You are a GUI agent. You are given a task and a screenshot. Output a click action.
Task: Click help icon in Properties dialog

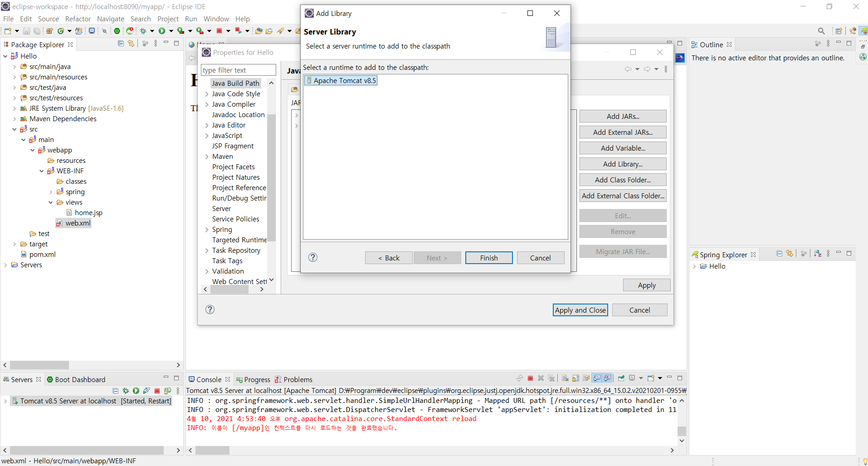[x=210, y=309]
